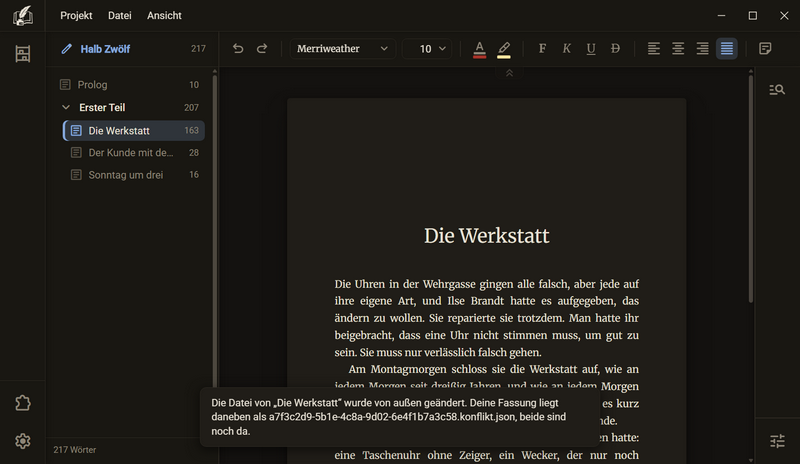800x464 pixels.
Task: Select the Prolog chapter
Action: coord(132,85)
